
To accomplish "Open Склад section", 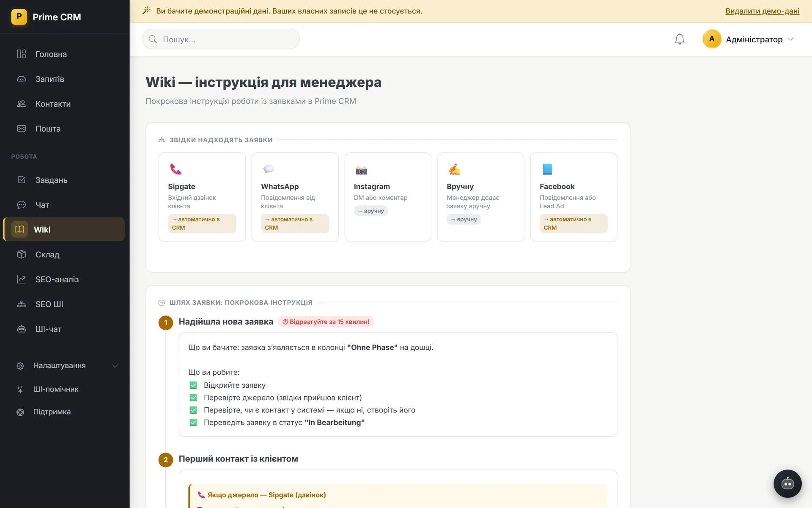I will click(64, 254).
